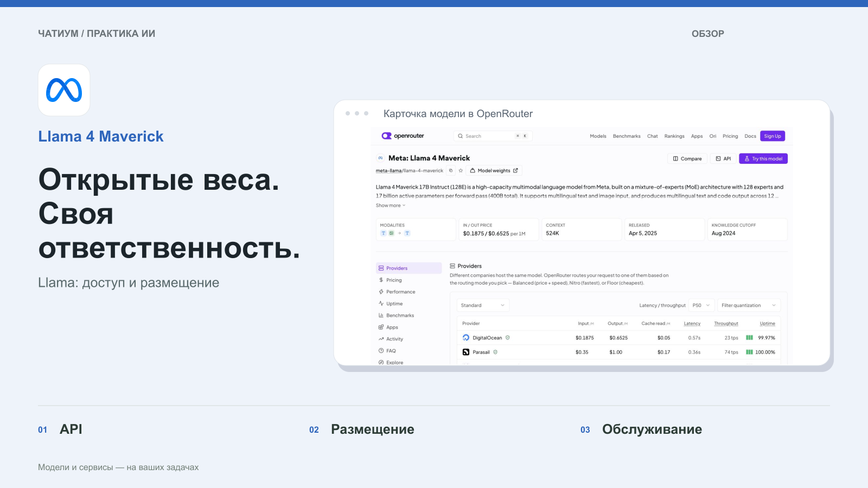Select Uptime in the side navigation
This screenshot has width=868, height=488.
tap(409, 304)
